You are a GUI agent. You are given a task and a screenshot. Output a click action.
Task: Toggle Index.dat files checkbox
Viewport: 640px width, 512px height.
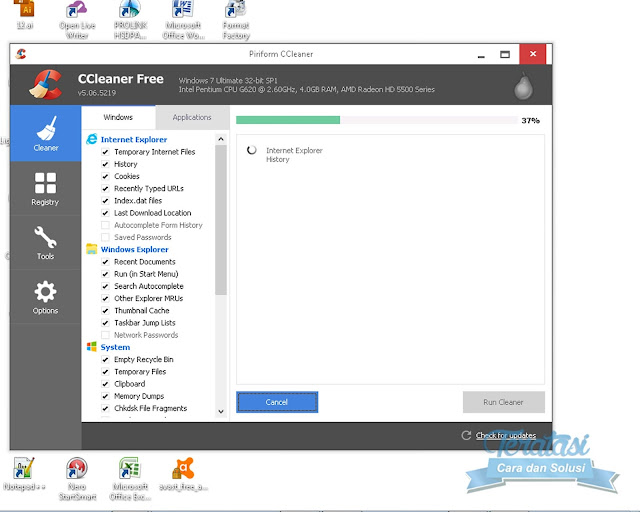[105, 201]
